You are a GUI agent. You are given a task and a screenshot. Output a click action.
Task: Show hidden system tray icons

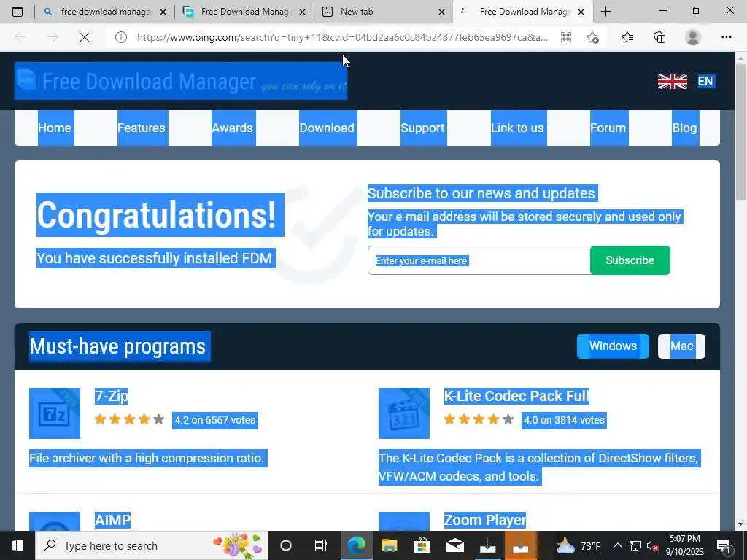[x=617, y=545]
